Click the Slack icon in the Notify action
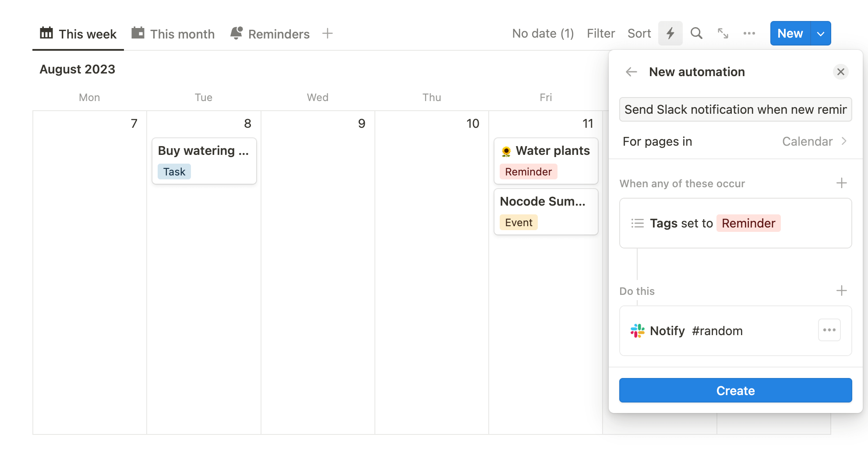 (637, 331)
